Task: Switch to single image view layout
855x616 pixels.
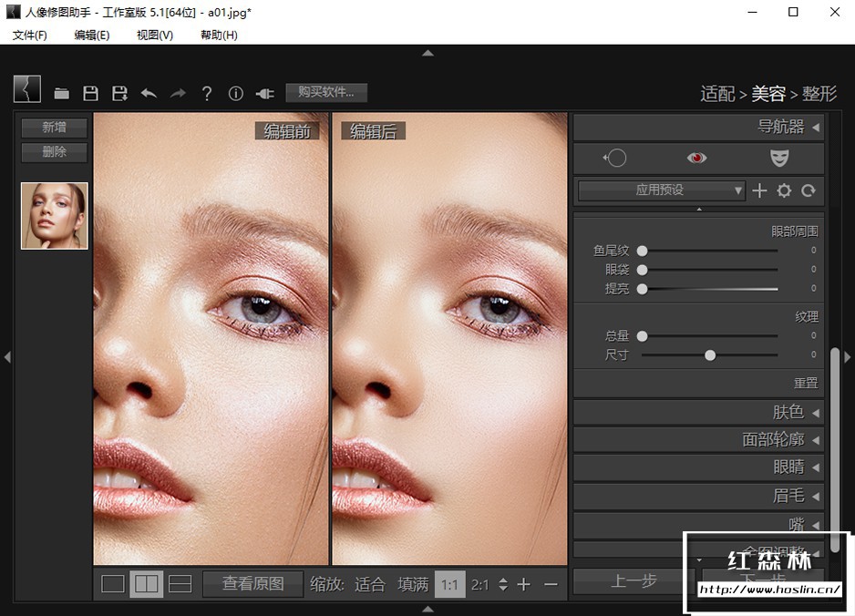Action: tap(113, 584)
